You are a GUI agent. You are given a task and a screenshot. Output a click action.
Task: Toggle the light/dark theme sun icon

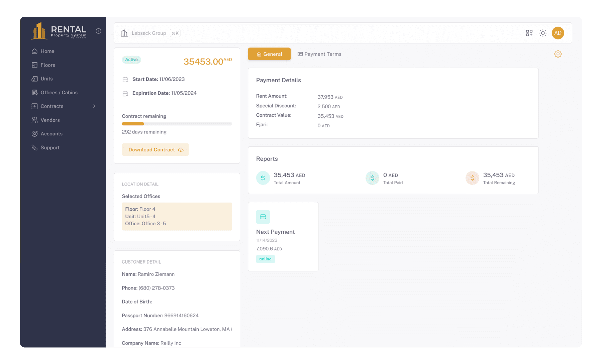[543, 33]
